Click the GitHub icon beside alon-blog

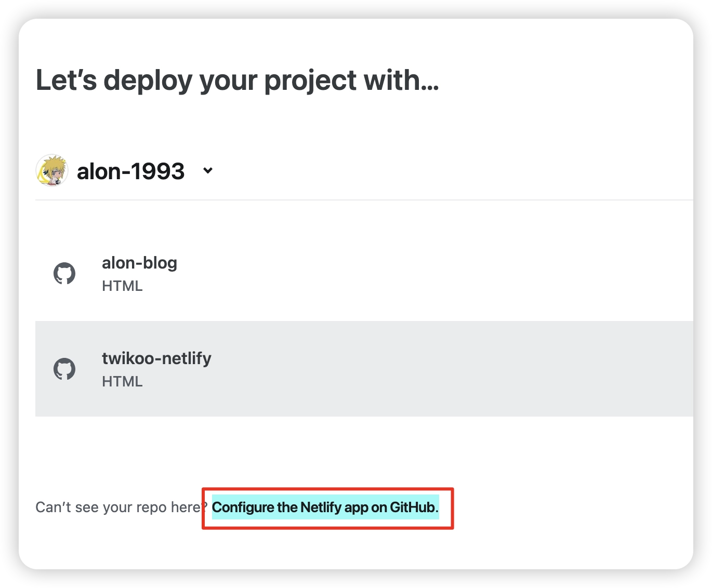point(64,274)
